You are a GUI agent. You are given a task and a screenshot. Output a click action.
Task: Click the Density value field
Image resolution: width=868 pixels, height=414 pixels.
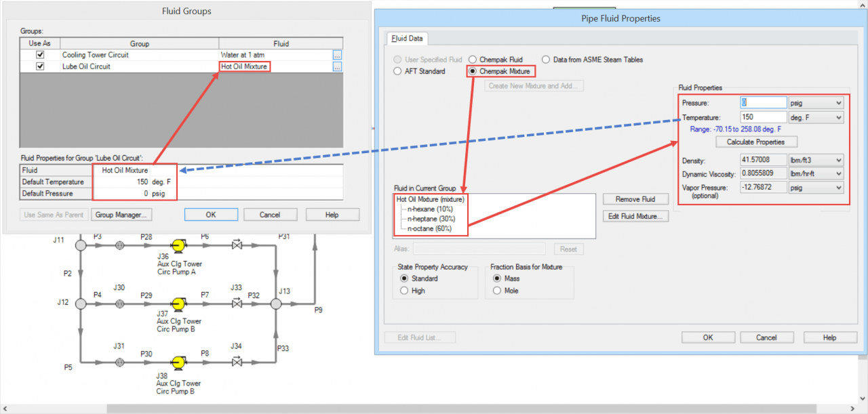click(x=763, y=161)
